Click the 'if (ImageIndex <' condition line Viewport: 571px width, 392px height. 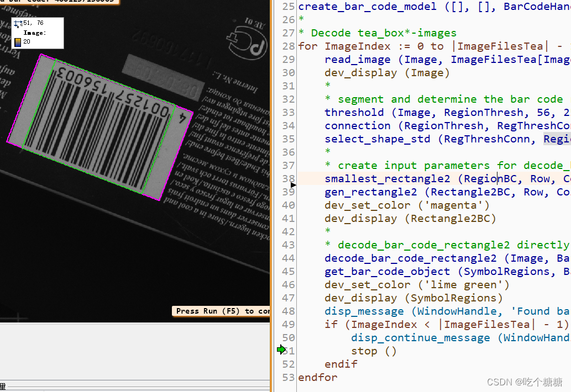pyautogui.click(x=448, y=324)
